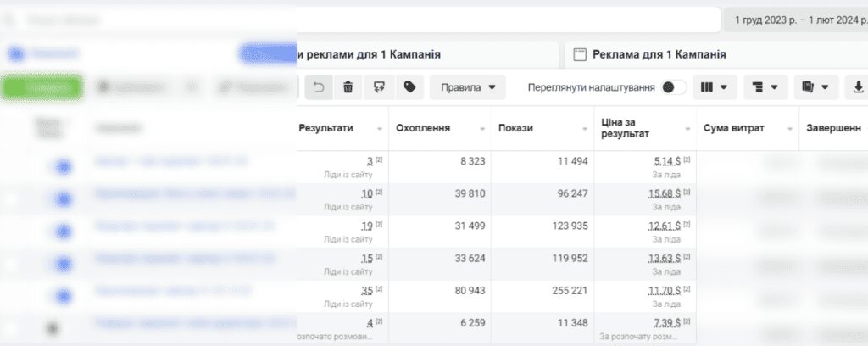868x346 pixels.
Task: Sort by the Завершення column header
Action: [x=833, y=128]
